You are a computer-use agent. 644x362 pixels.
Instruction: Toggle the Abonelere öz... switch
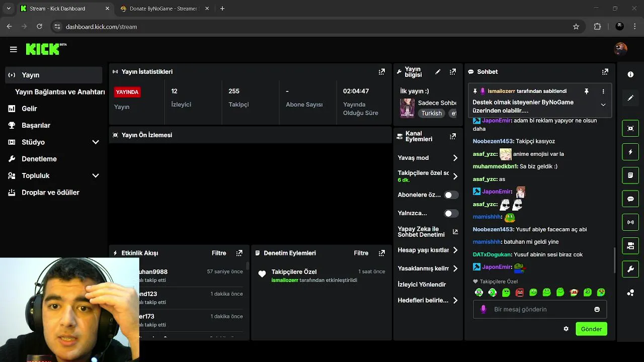tap(451, 195)
